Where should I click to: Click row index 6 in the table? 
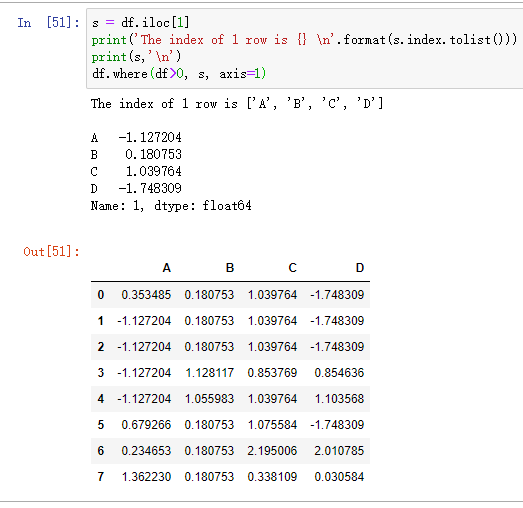tap(101, 451)
